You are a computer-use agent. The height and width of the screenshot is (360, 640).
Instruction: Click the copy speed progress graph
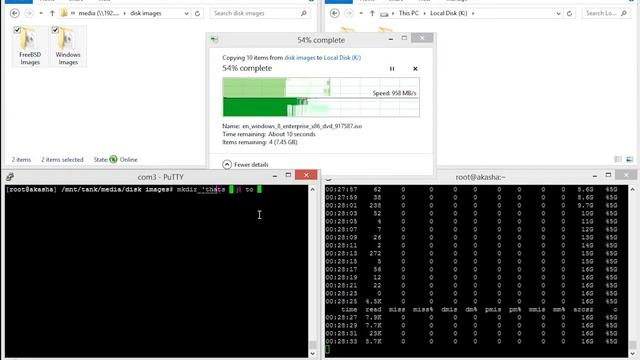(x=321, y=97)
